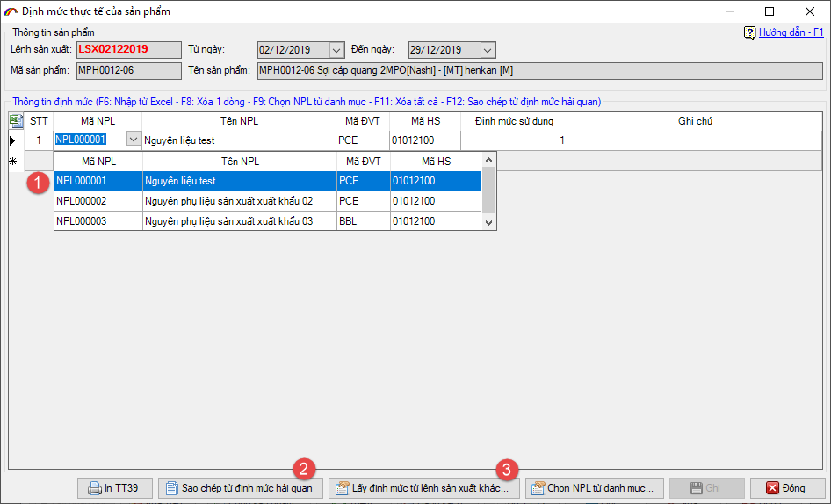
Task: Click the Mã sản phẩm field MPH0012-06
Action: click(129, 71)
